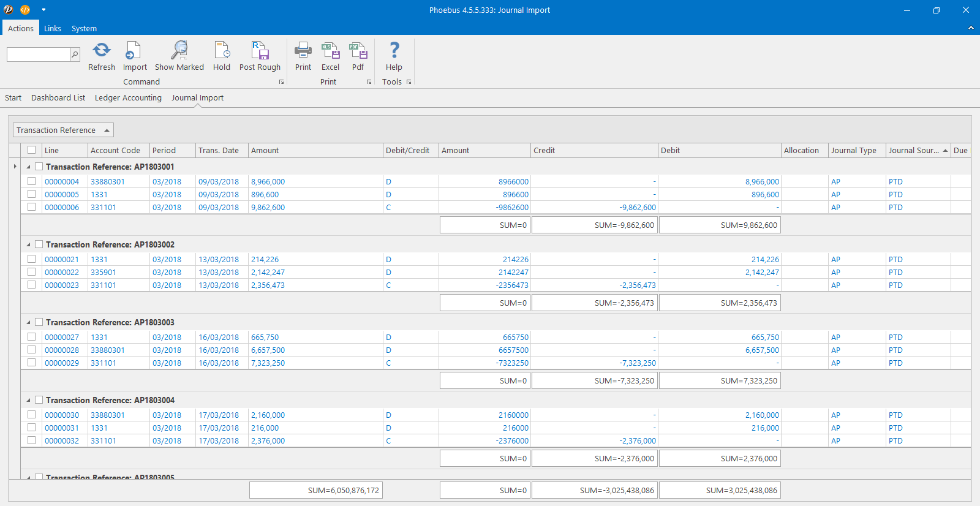Toggle the select-all header checkbox
The height and width of the screenshot is (506, 980).
point(31,150)
